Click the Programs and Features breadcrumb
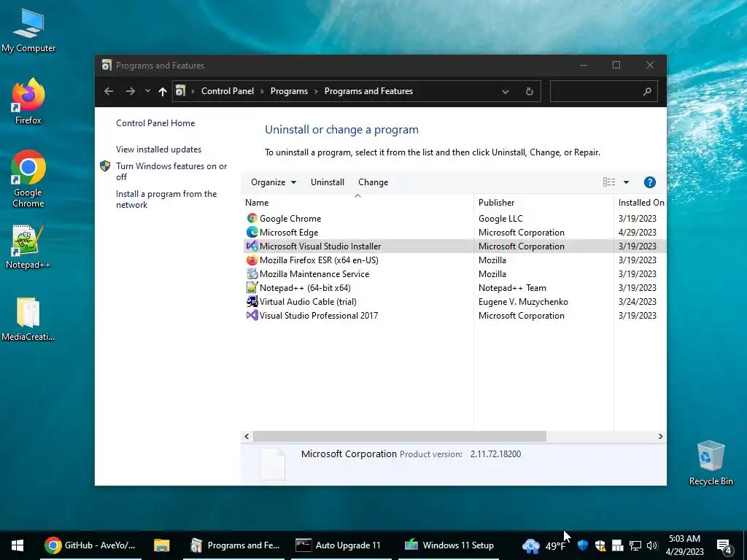 tap(368, 91)
